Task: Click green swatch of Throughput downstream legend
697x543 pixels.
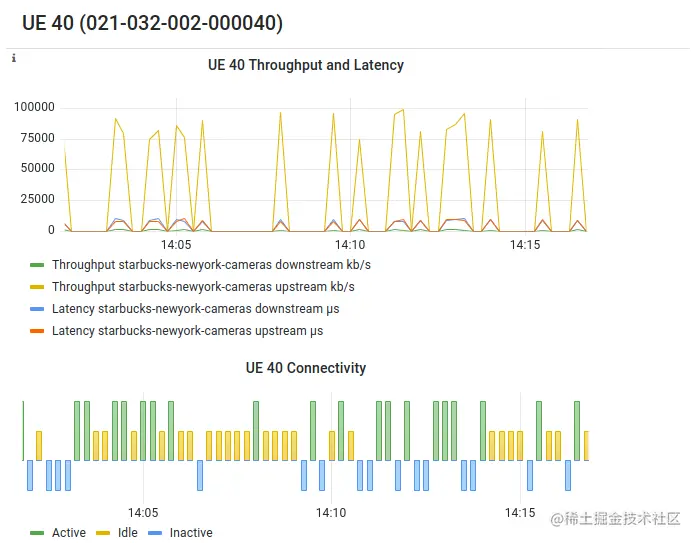Action: click(37, 265)
